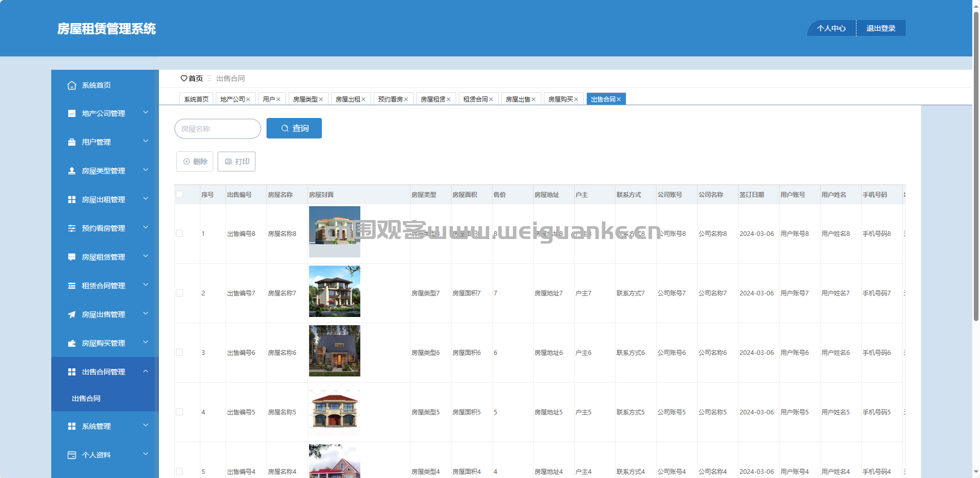The width and height of the screenshot is (980, 478).
Task: Toggle the select-all checkbox in table header
Action: [179, 194]
